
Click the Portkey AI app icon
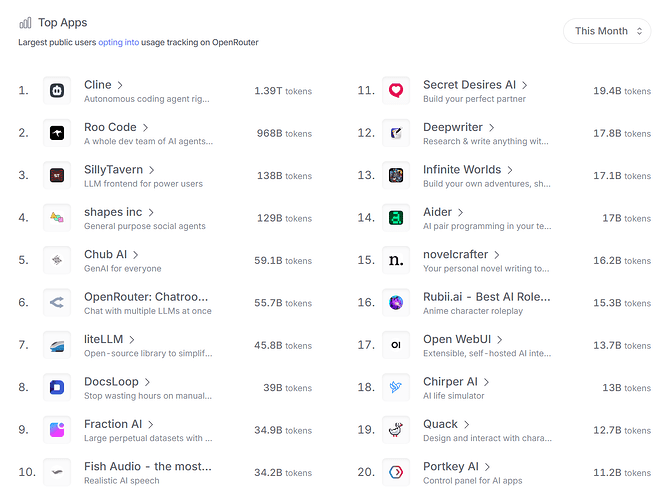396,472
